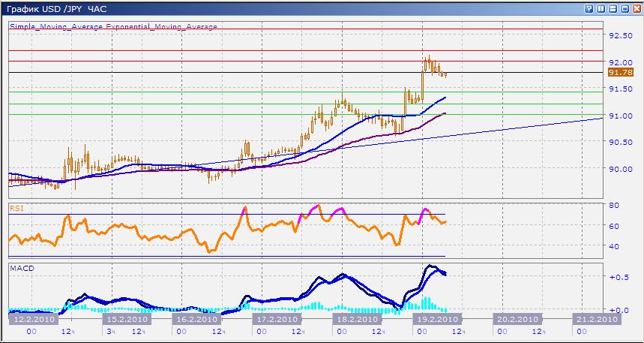This screenshot has height=343, width=644.
Task: Click the Simple_Moving_Average indicator label
Action: coord(57,26)
